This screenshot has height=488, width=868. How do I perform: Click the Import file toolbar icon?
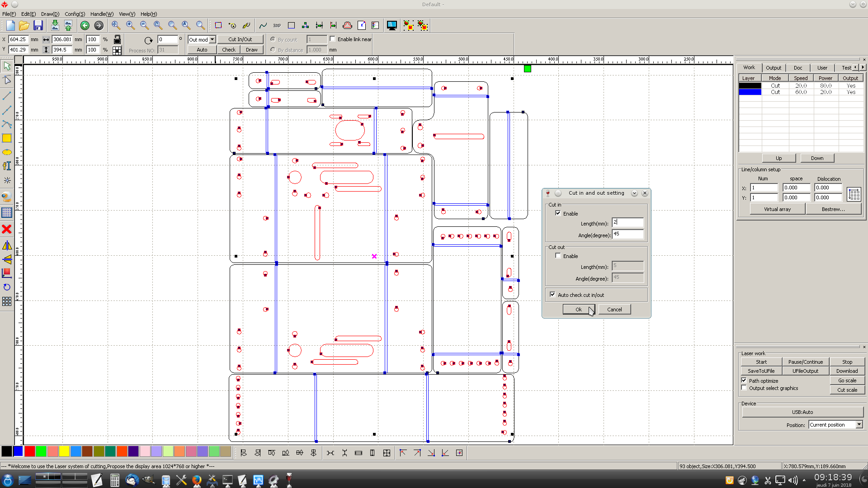click(x=55, y=26)
